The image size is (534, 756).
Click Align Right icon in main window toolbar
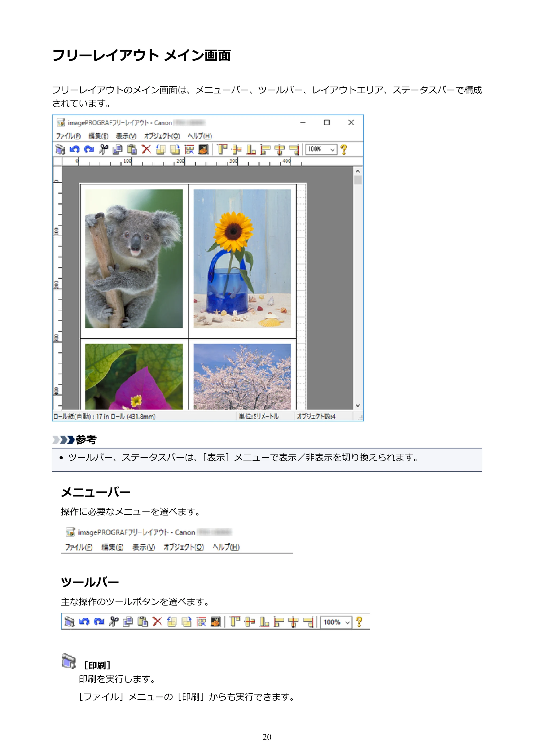coord(294,149)
